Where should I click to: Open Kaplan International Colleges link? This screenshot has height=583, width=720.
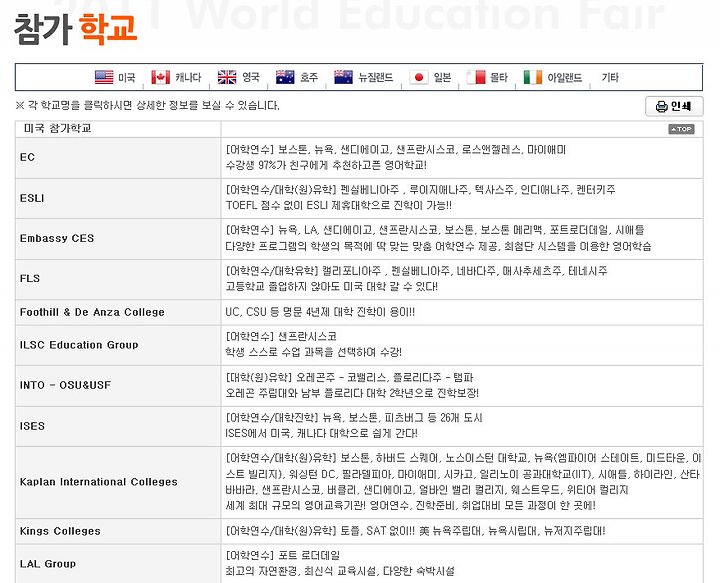tap(99, 482)
